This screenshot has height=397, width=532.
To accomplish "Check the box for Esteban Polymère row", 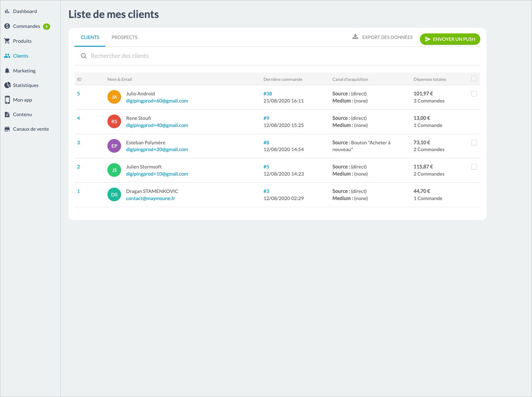I will (x=474, y=143).
